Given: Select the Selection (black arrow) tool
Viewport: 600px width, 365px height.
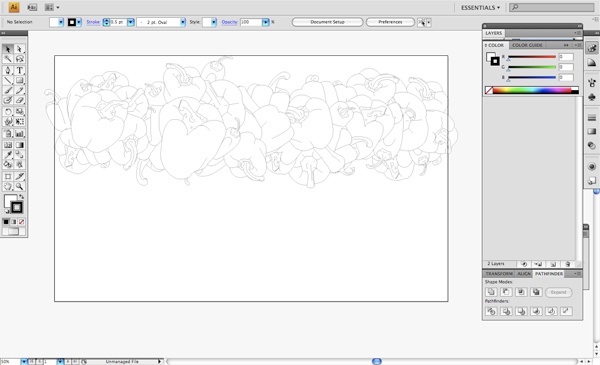Looking at the screenshot, I should tap(8, 49).
